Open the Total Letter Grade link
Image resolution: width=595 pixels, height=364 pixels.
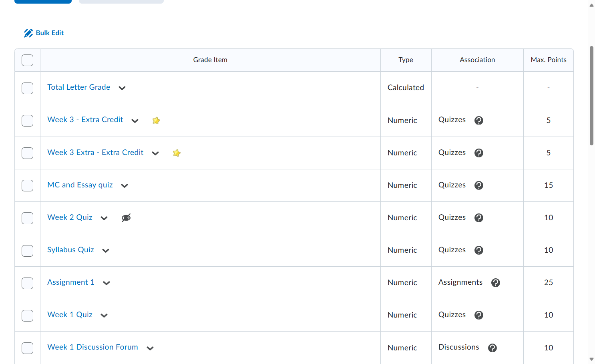(79, 87)
